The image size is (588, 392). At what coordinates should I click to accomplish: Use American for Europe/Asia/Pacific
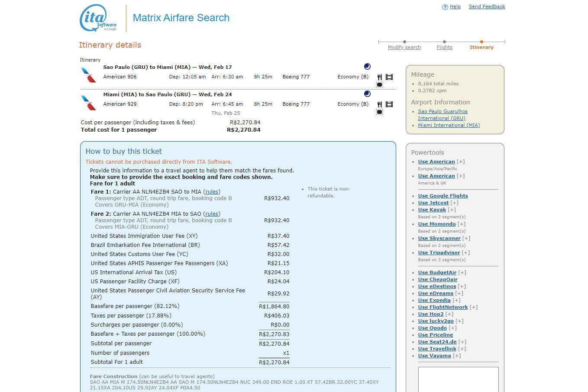click(436, 162)
